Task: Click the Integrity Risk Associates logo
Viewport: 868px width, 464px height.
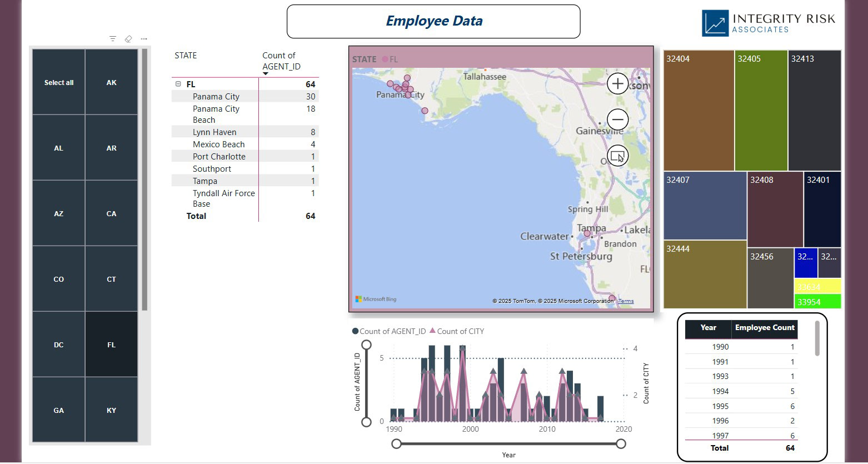Action: point(769,23)
